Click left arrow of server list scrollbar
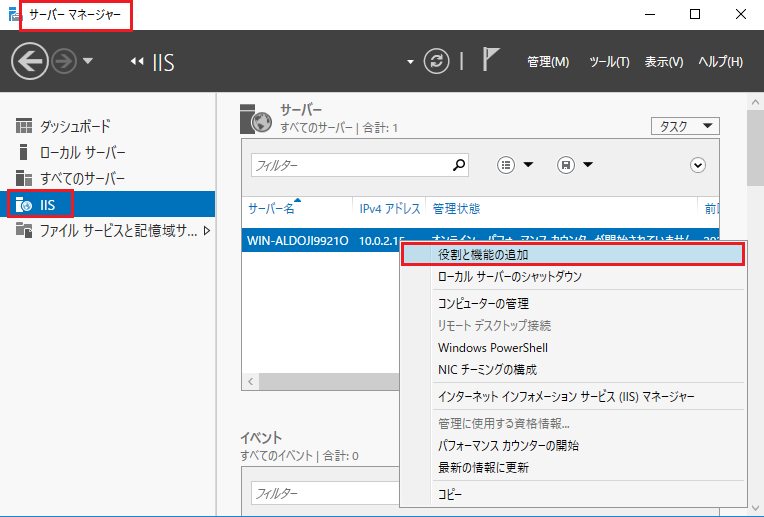This screenshot has width=764, height=517. click(x=250, y=381)
